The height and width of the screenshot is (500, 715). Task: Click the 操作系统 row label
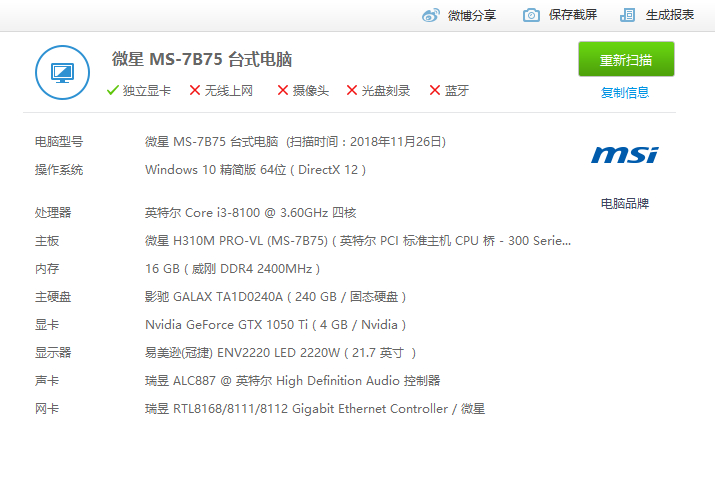tap(59, 170)
